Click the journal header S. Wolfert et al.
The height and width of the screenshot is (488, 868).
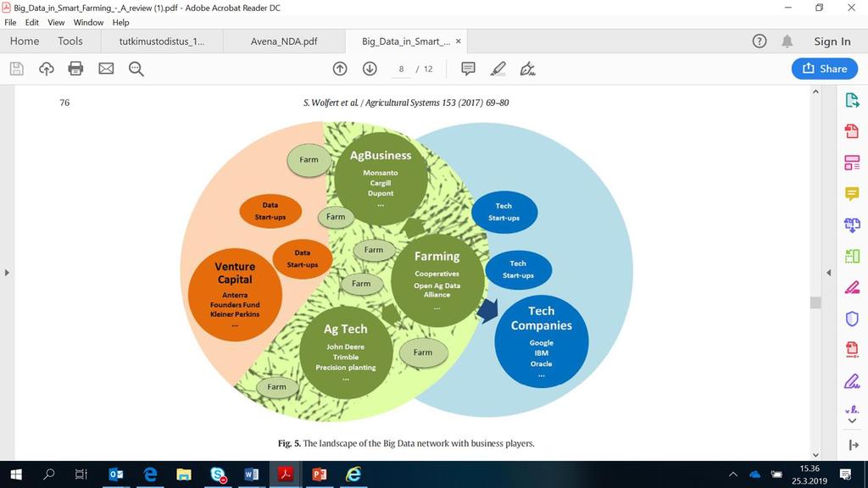406,103
